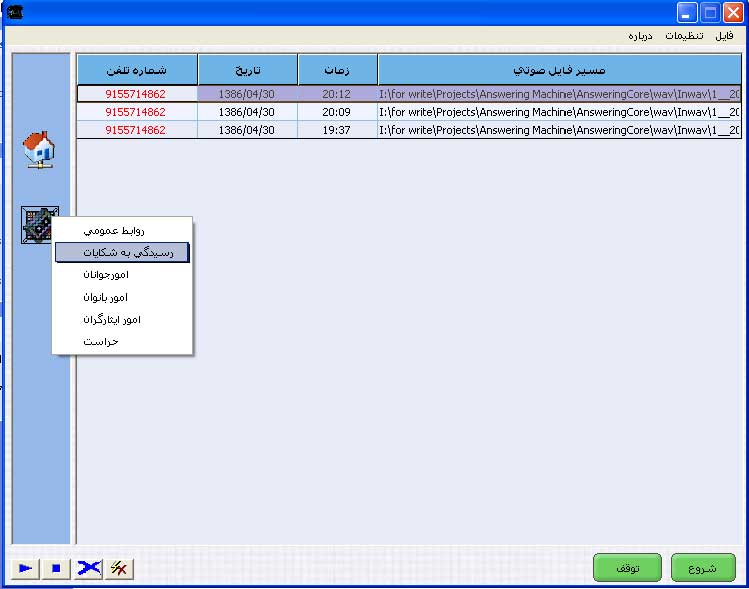Click the مسير فايل صوتي column header
Viewport: 749px width, 589px height.
tap(559, 70)
